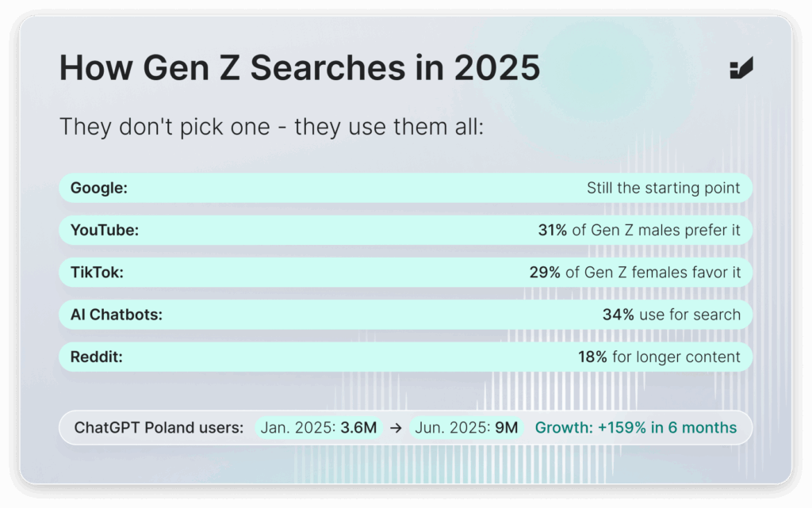Click the empty middle of the Google row

357,189
